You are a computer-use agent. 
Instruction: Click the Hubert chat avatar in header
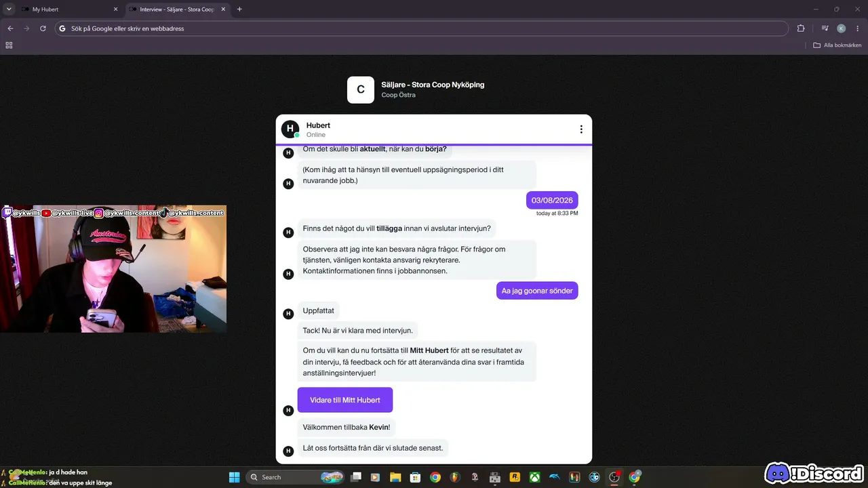290,129
